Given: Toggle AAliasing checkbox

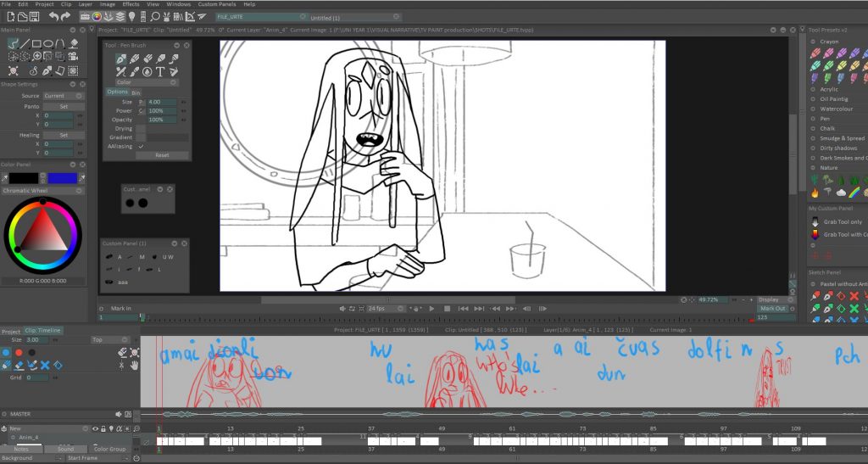Looking at the screenshot, I should tap(141, 146).
